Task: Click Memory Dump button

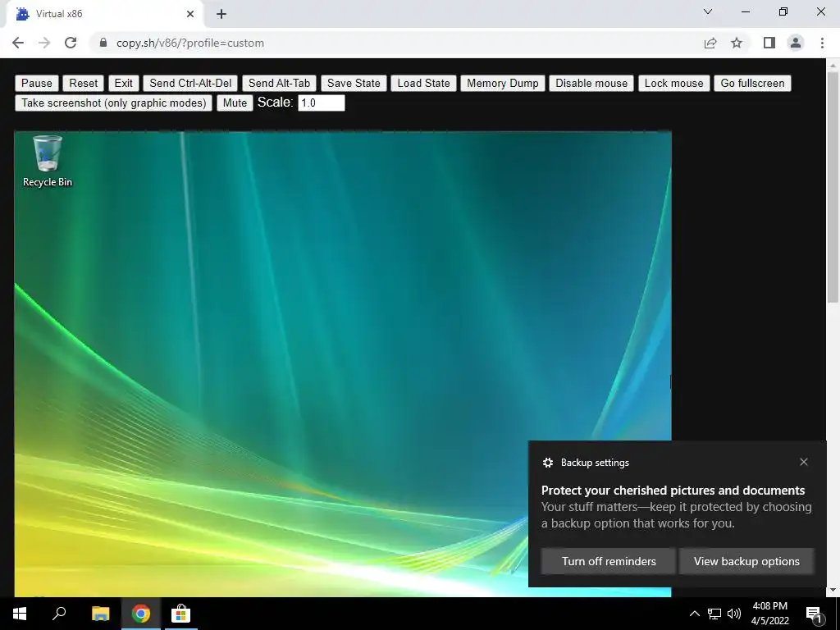Action: pyautogui.click(x=503, y=83)
